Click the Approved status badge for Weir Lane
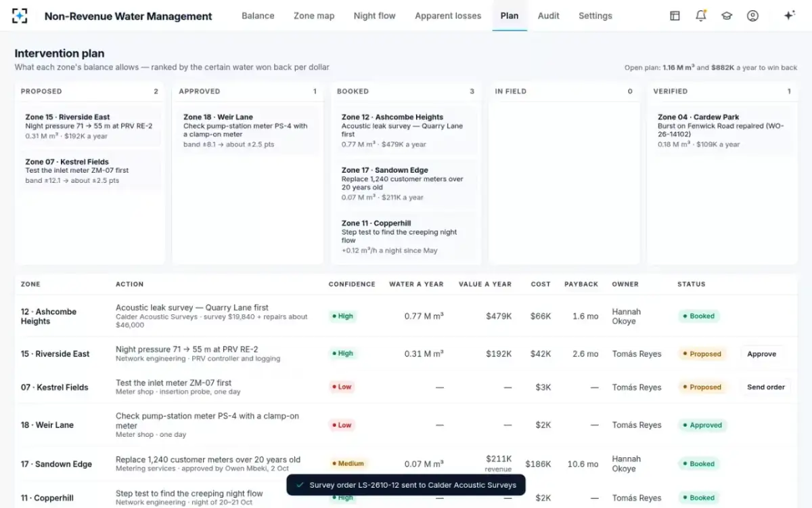 pyautogui.click(x=702, y=425)
